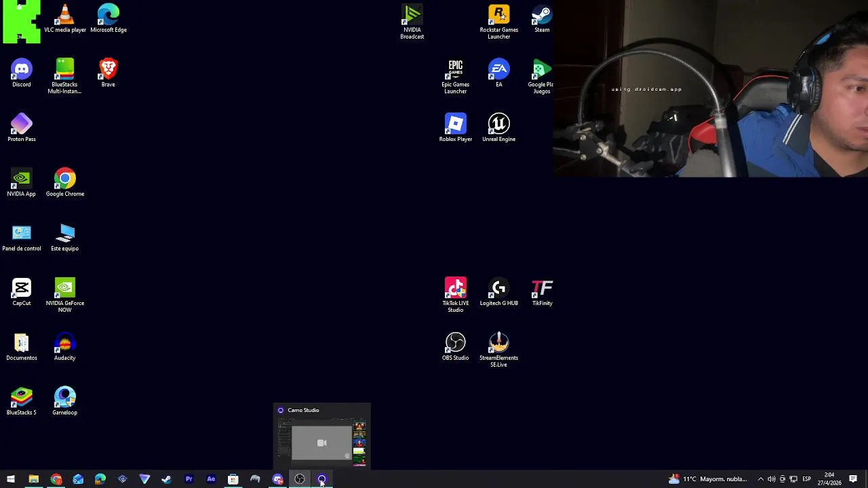Screen dimensions: 868x488
Task: Click the Camo Studio window preview thumbnail
Action: pyautogui.click(x=322, y=443)
